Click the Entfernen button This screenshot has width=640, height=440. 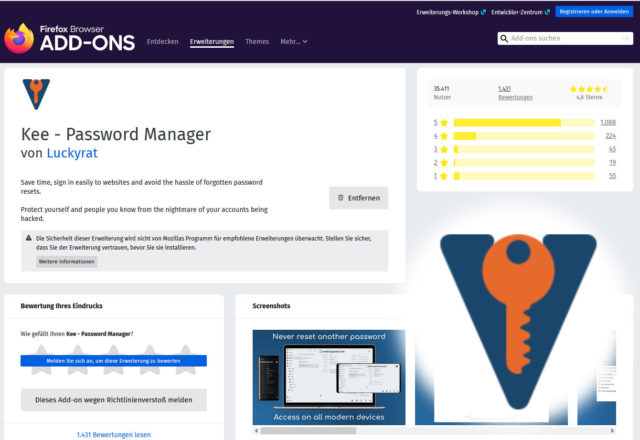pos(358,198)
